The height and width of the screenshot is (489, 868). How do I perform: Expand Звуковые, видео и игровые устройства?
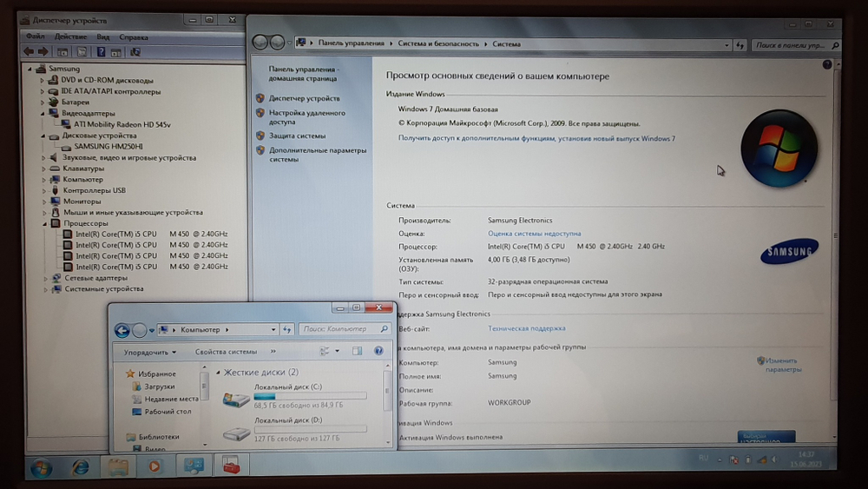43,158
